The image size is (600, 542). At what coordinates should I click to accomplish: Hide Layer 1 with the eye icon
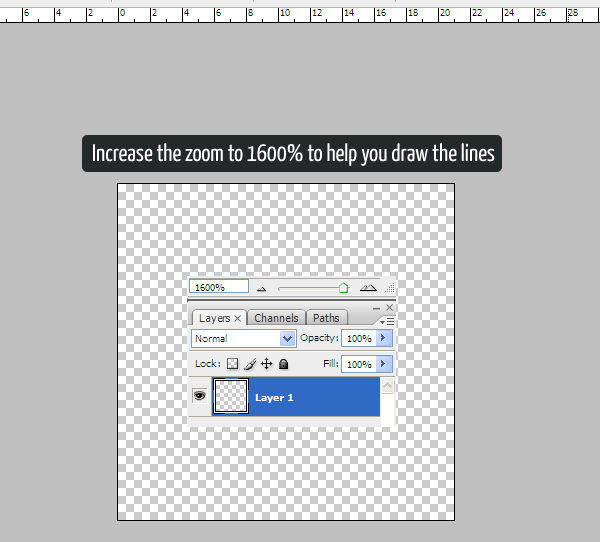(199, 395)
